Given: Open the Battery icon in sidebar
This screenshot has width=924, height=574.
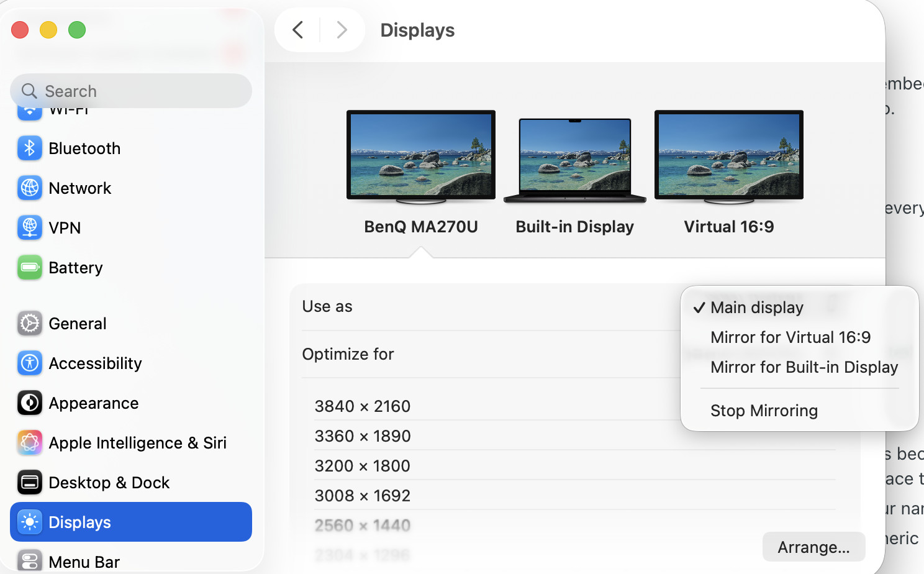Looking at the screenshot, I should [x=30, y=268].
